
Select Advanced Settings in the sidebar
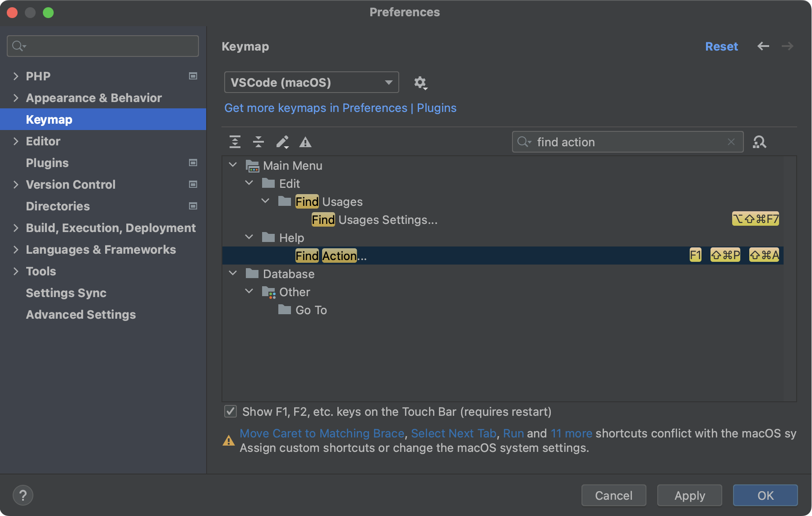pyautogui.click(x=81, y=315)
